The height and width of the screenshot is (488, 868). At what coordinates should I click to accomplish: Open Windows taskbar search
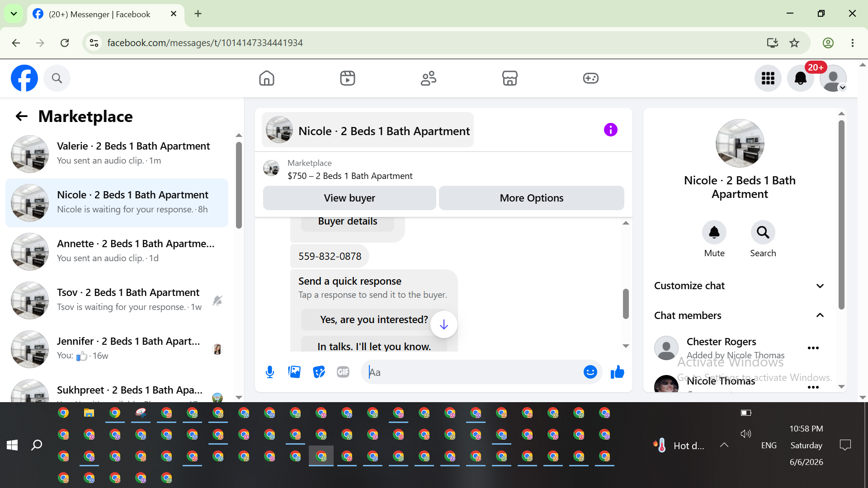37,445
